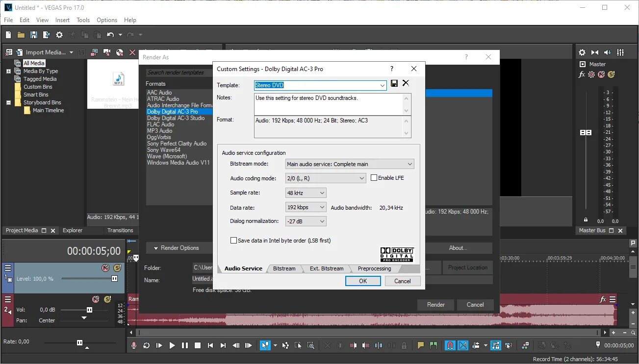Remove selected media with the red X

pyautogui.click(x=132, y=52)
